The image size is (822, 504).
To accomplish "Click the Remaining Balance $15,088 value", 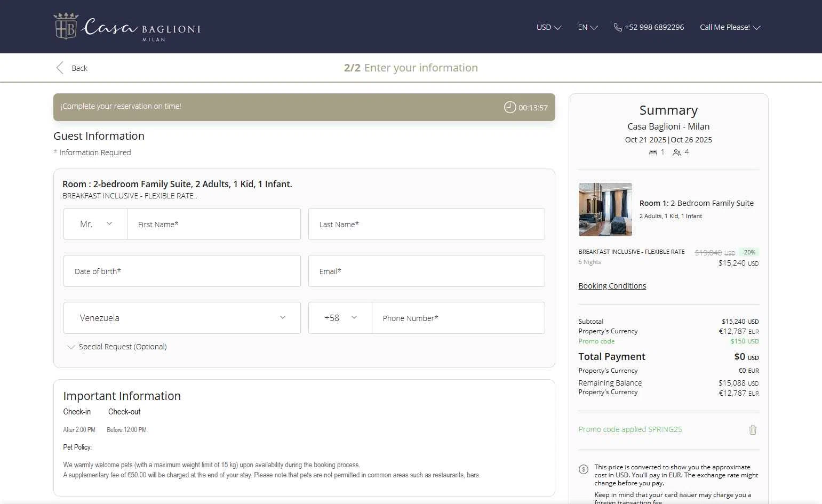I will pos(738,383).
